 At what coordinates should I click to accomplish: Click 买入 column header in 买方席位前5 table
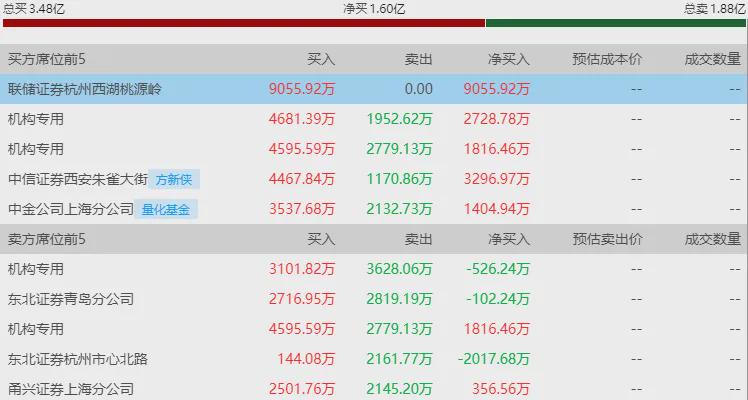(321, 59)
